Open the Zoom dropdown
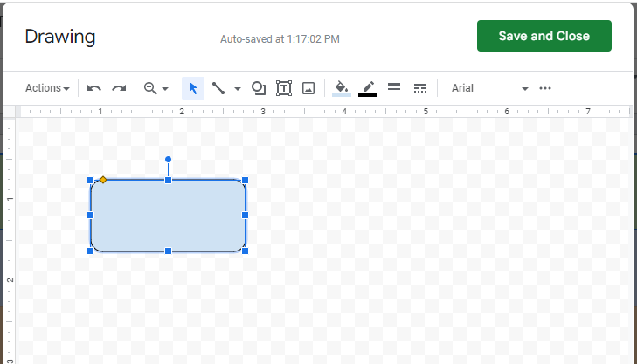The width and height of the screenshot is (637, 364). click(x=156, y=88)
